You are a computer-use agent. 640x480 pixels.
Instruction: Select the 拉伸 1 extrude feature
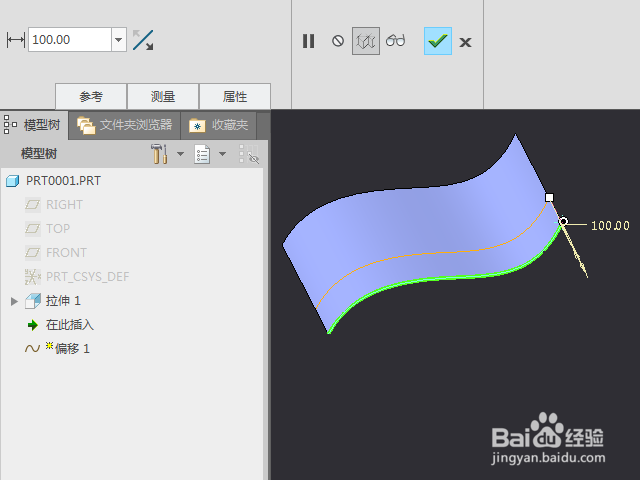coord(63,301)
